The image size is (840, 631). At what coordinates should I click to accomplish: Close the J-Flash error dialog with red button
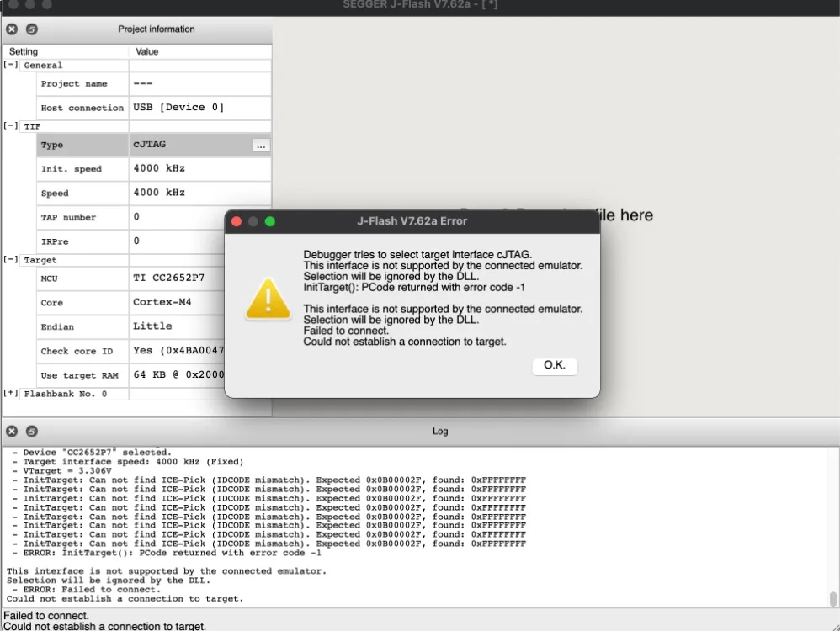tap(237, 221)
